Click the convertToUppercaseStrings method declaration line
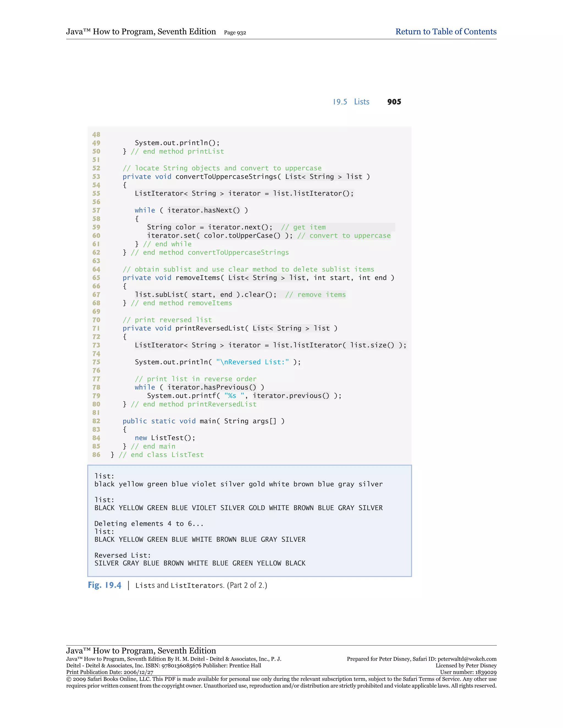Screen dimensions: 563x728 tap(246, 177)
